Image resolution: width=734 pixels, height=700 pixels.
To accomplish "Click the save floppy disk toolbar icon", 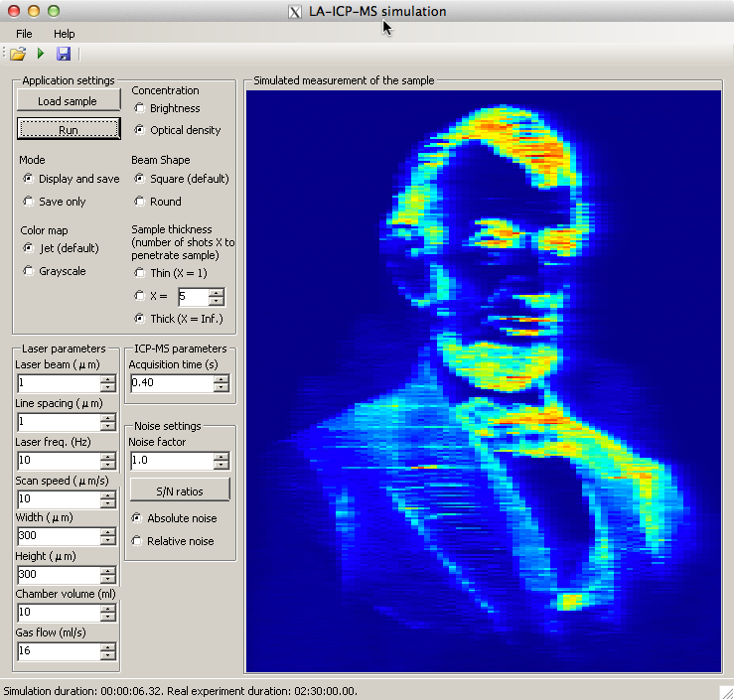I will pyautogui.click(x=64, y=54).
